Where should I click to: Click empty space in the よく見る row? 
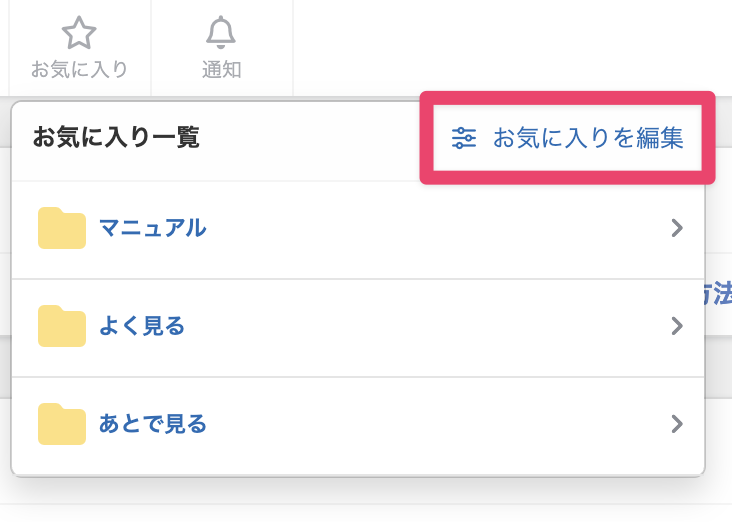[430, 326]
